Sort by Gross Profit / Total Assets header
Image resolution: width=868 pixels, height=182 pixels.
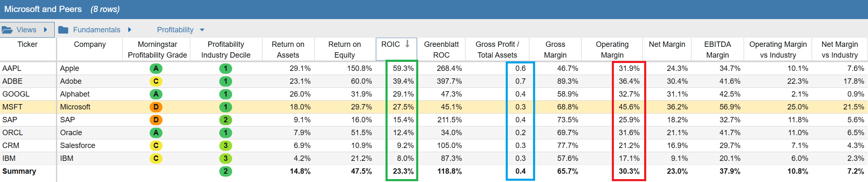[497, 50]
